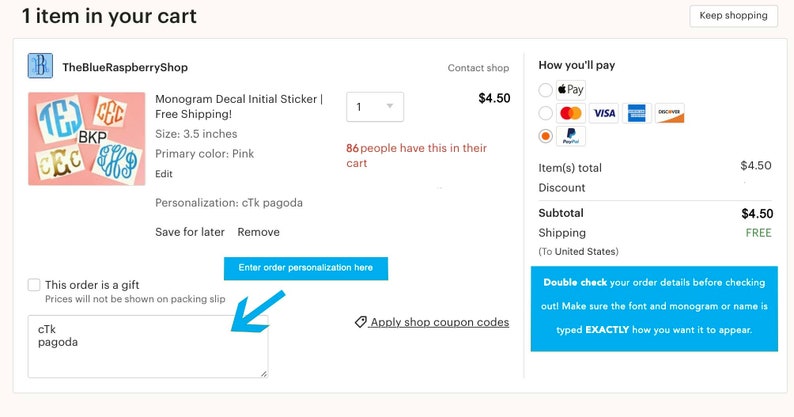Choose Save for later
The height and width of the screenshot is (417, 794).
[190, 232]
